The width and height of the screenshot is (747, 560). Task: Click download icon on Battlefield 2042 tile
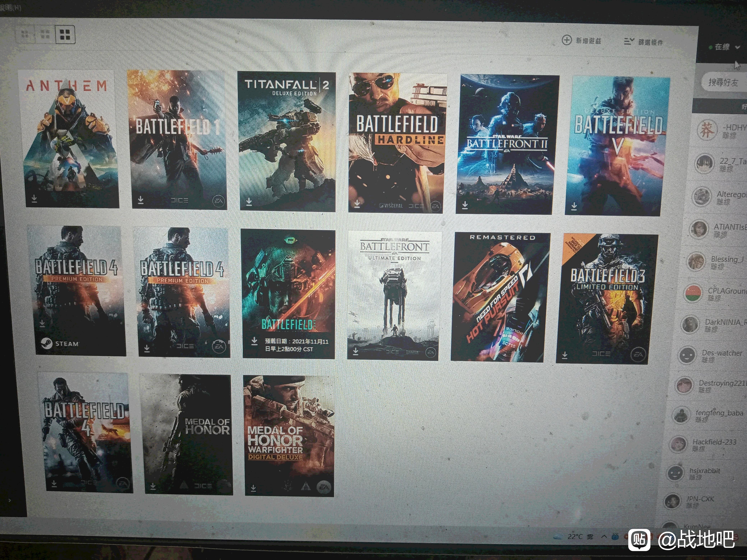254,341
